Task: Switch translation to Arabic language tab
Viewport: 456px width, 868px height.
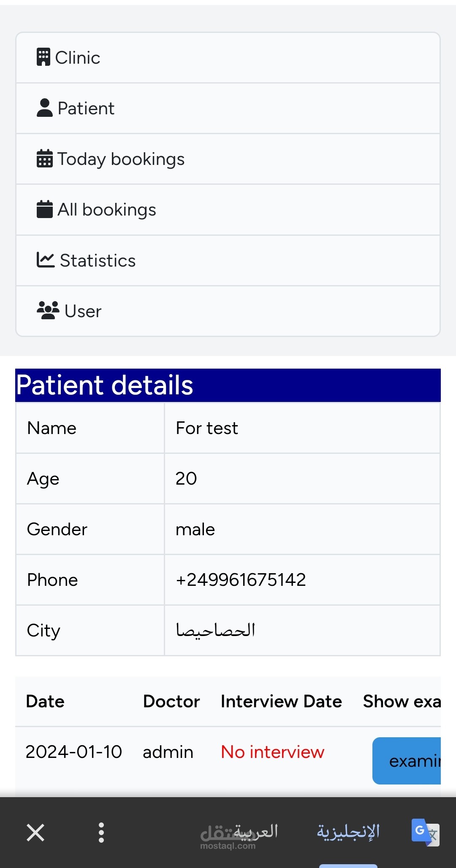Action: (x=256, y=832)
